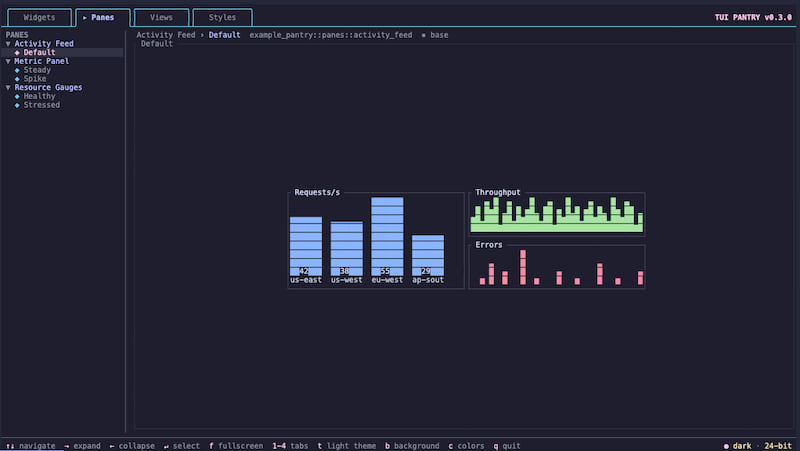
Task: Click the fullscreen hint in footer
Action: pyautogui.click(x=236, y=446)
